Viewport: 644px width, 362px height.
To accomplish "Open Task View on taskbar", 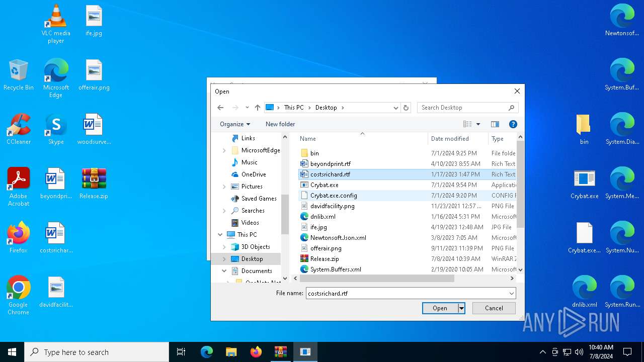I will (181, 352).
